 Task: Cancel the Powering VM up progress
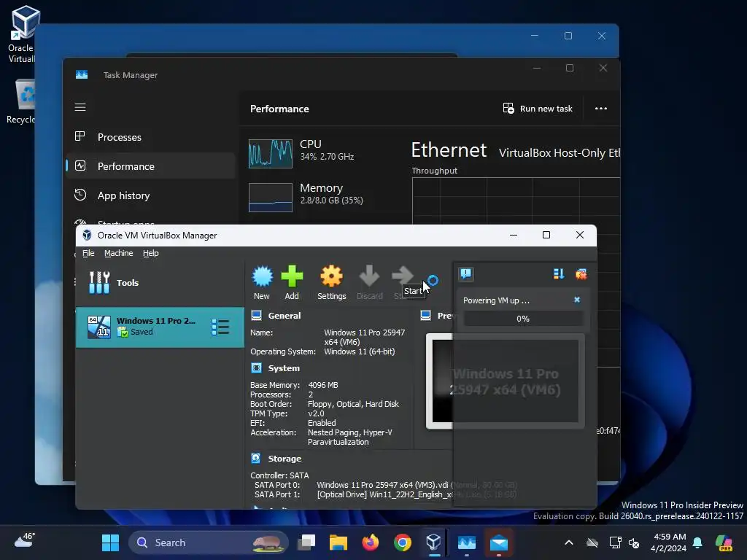click(x=577, y=300)
